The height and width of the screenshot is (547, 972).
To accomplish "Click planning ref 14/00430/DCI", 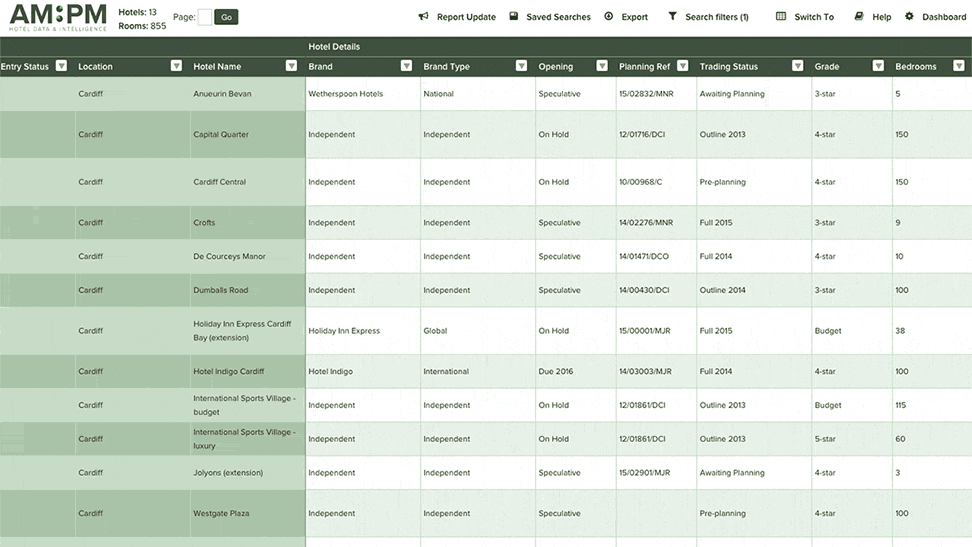I will (x=644, y=290).
